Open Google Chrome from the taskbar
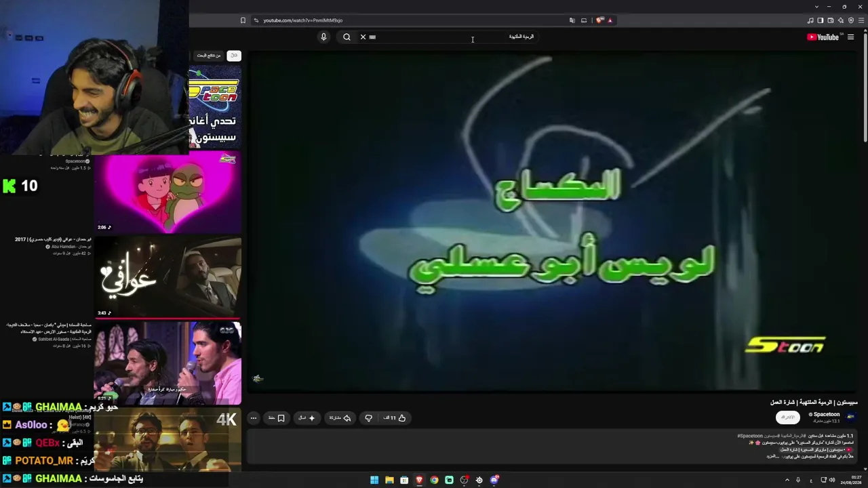The height and width of the screenshot is (488, 868). pyautogui.click(x=434, y=480)
